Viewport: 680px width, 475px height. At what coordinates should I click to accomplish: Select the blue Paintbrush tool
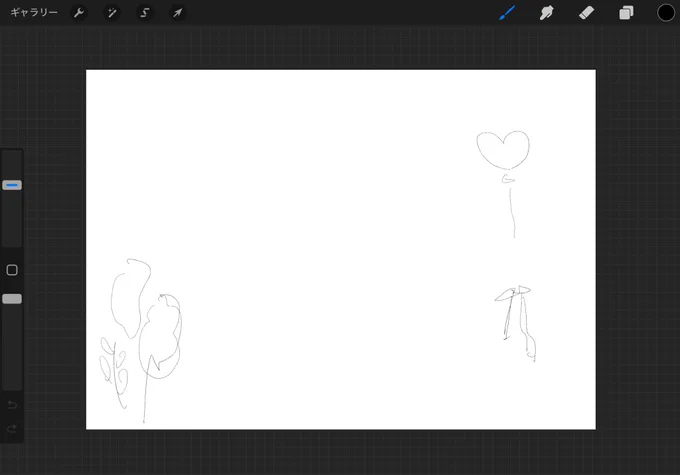click(x=507, y=13)
